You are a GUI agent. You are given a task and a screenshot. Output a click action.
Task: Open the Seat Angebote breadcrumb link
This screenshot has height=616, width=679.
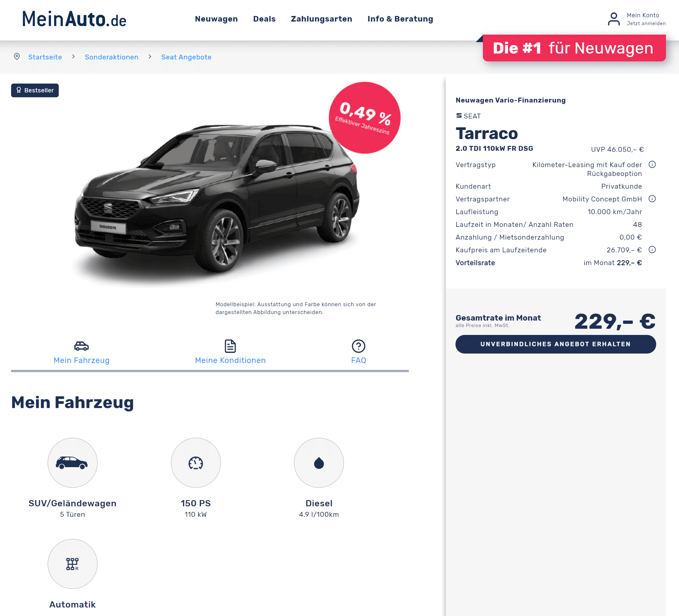tap(186, 57)
